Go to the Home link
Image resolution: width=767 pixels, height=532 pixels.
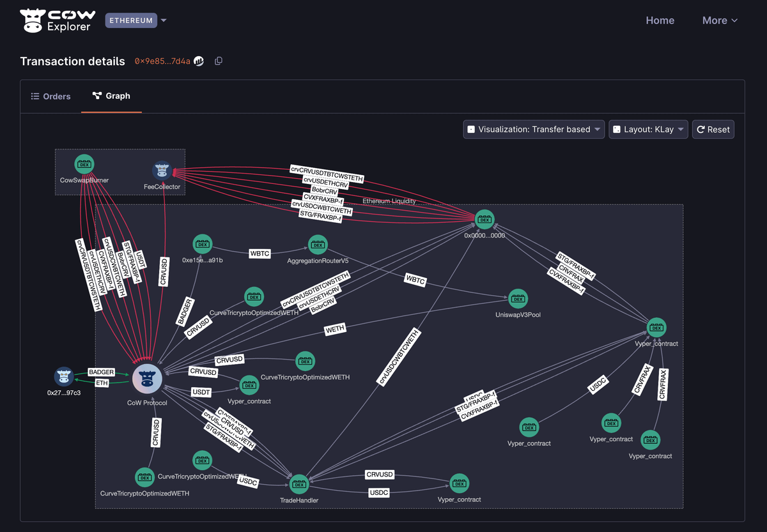tap(660, 20)
